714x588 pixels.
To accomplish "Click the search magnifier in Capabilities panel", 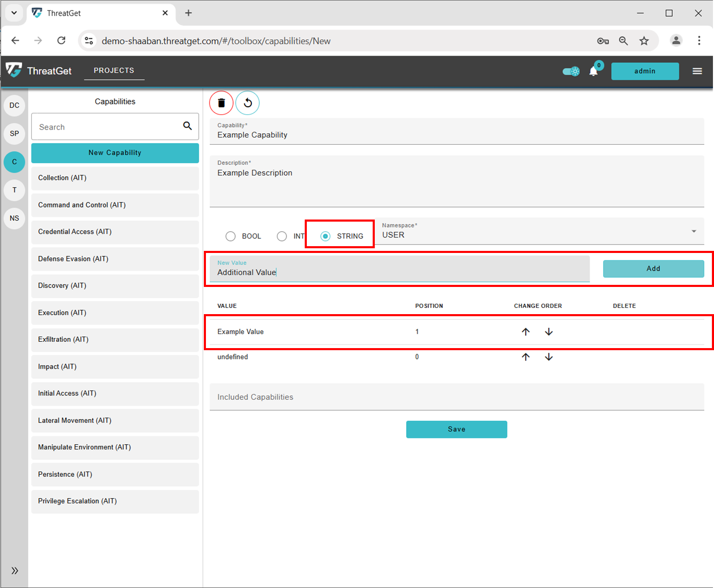I will (187, 126).
